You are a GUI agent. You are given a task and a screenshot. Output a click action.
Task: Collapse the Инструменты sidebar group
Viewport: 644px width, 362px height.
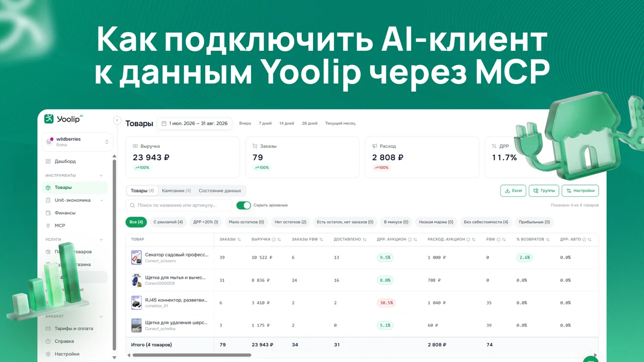point(101,175)
